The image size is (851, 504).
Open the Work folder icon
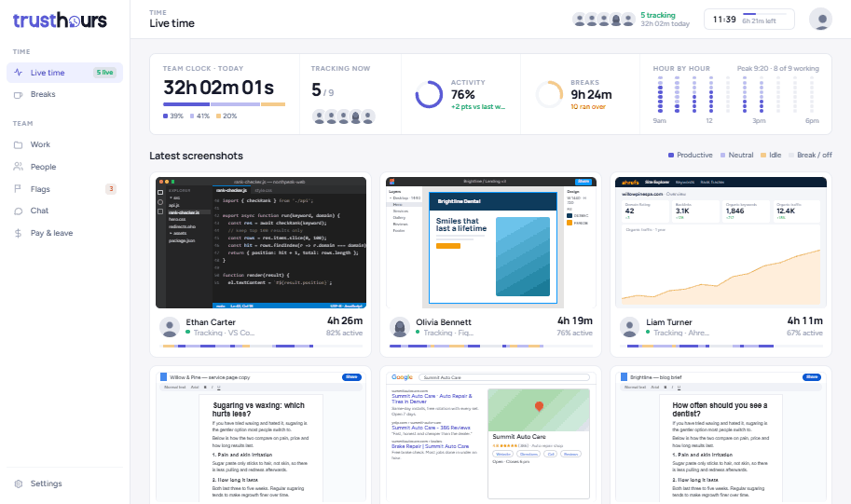tap(18, 144)
